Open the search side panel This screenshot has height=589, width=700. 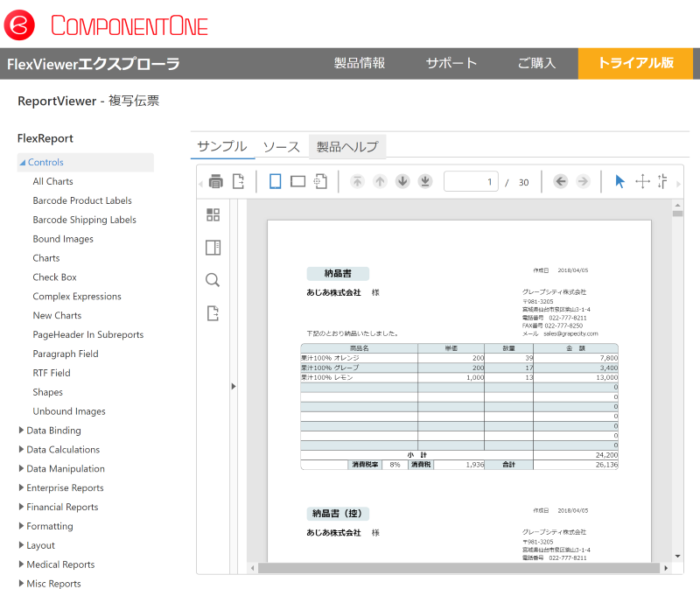(213, 280)
